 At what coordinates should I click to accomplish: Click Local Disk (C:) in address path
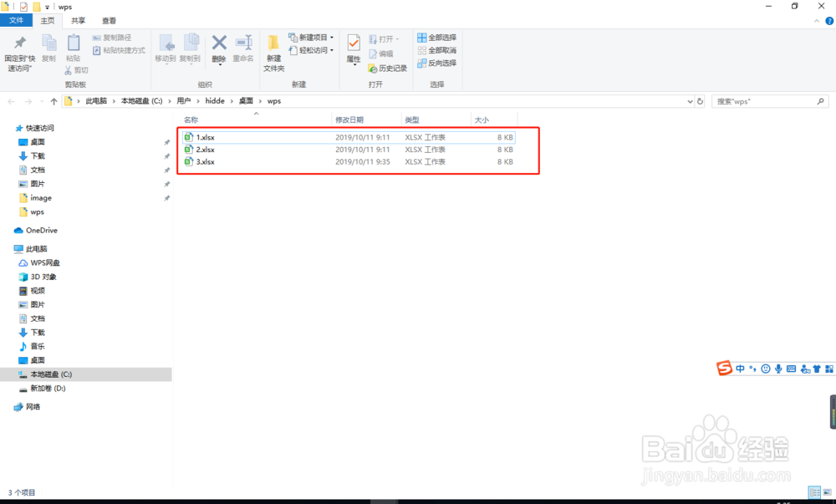tap(142, 100)
